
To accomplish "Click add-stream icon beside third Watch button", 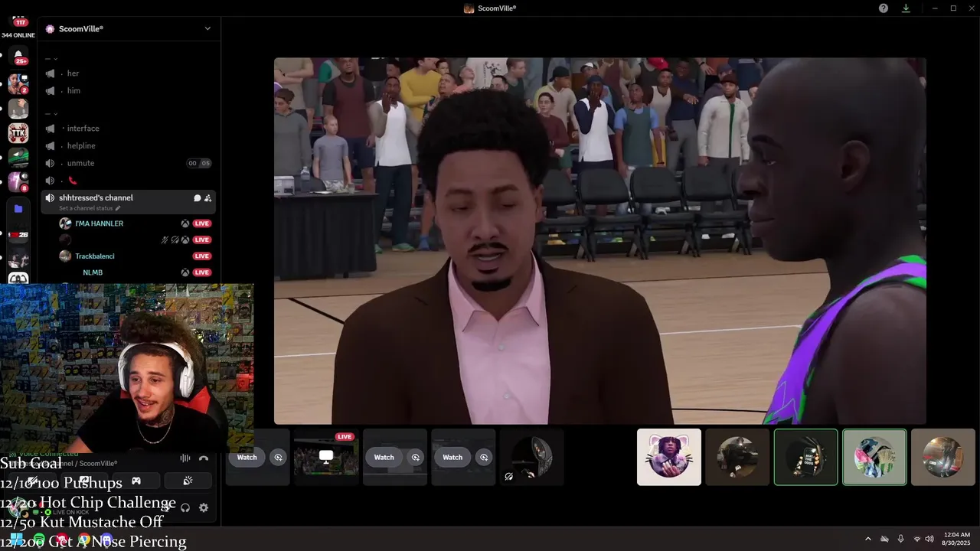I will pyautogui.click(x=484, y=458).
